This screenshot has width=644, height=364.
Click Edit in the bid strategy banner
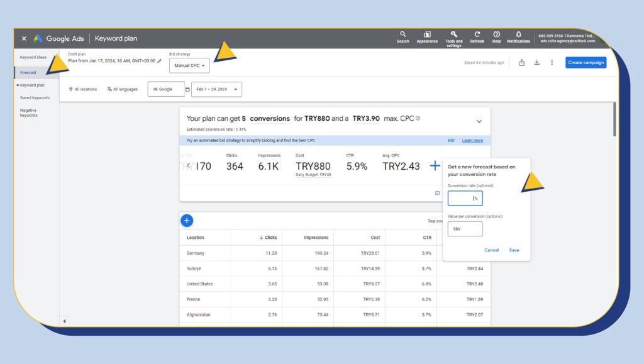pyautogui.click(x=451, y=140)
